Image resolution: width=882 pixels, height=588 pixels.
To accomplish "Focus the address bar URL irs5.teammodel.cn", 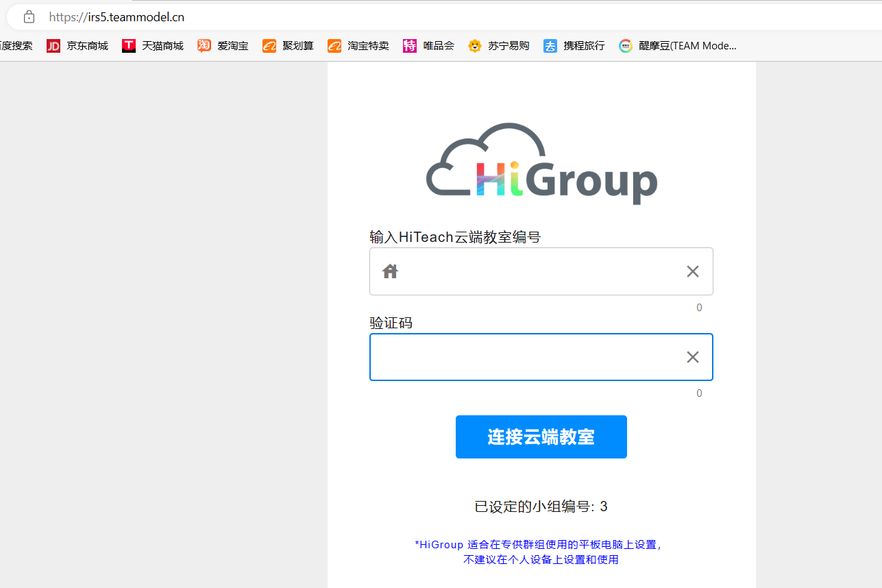I will pos(117,17).
